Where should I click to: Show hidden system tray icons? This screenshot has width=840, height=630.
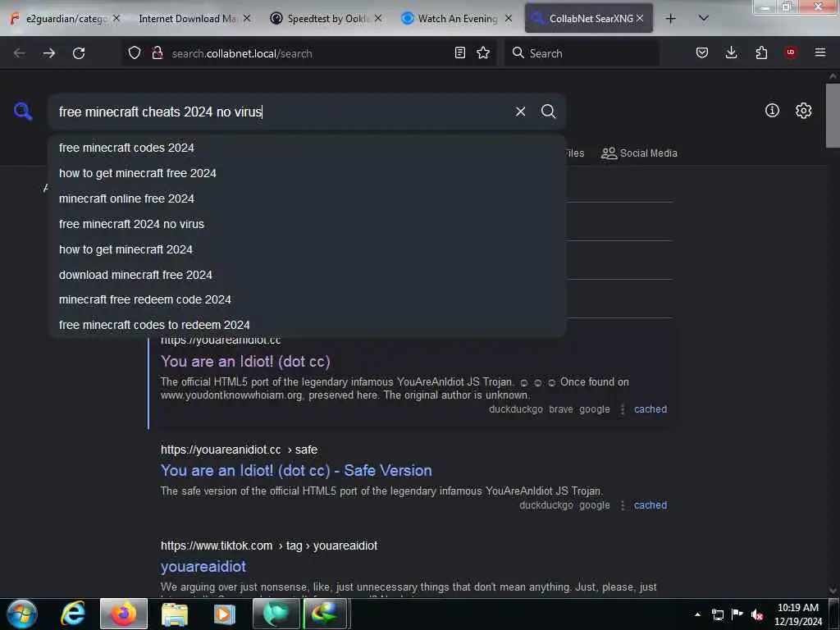pos(697,614)
